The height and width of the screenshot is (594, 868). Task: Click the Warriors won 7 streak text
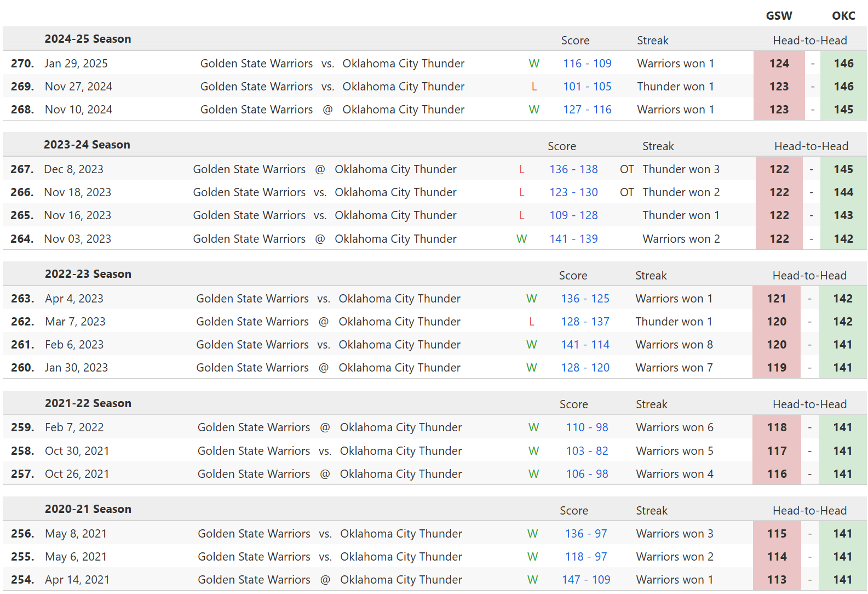point(674,368)
